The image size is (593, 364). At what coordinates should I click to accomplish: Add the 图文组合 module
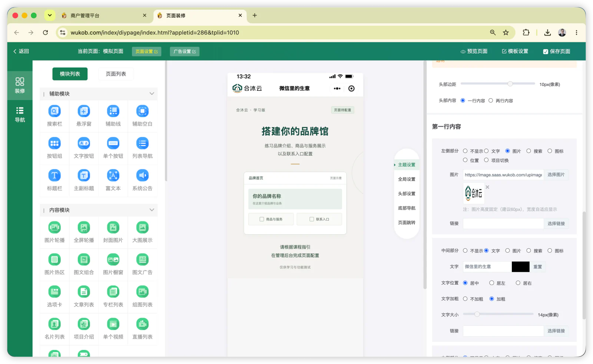pyautogui.click(x=84, y=265)
